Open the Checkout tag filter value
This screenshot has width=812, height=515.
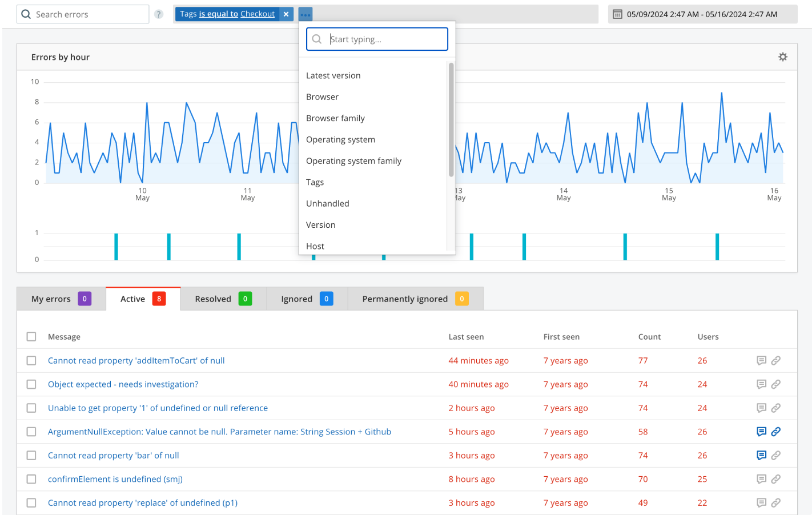click(258, 13)
